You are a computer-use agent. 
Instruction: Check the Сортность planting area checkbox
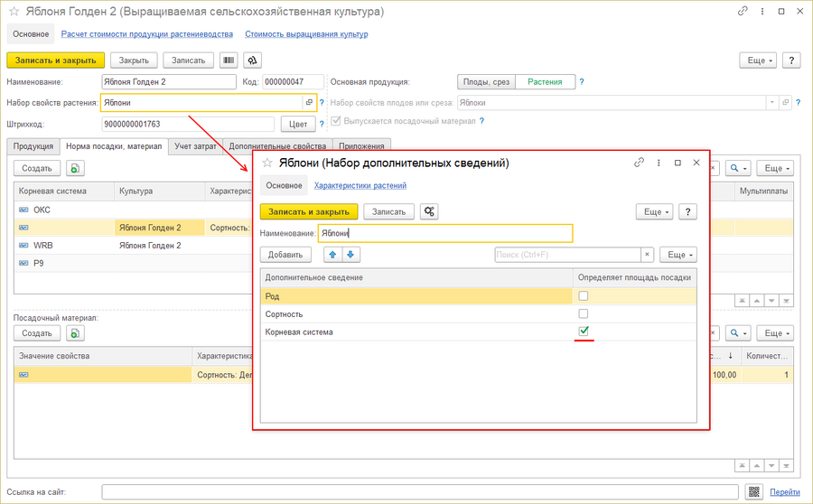(584, 313)
